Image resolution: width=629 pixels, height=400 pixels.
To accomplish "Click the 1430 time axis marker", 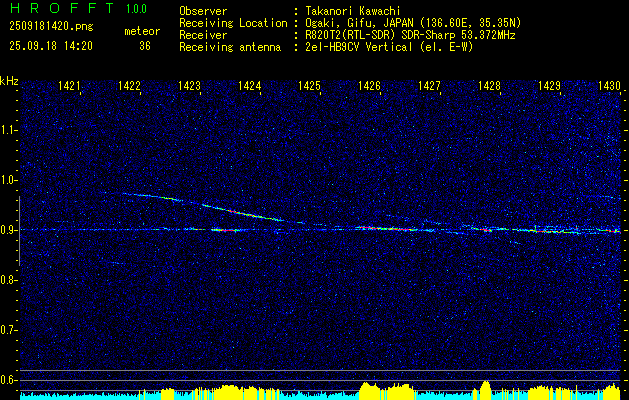I will pos(609,85).
